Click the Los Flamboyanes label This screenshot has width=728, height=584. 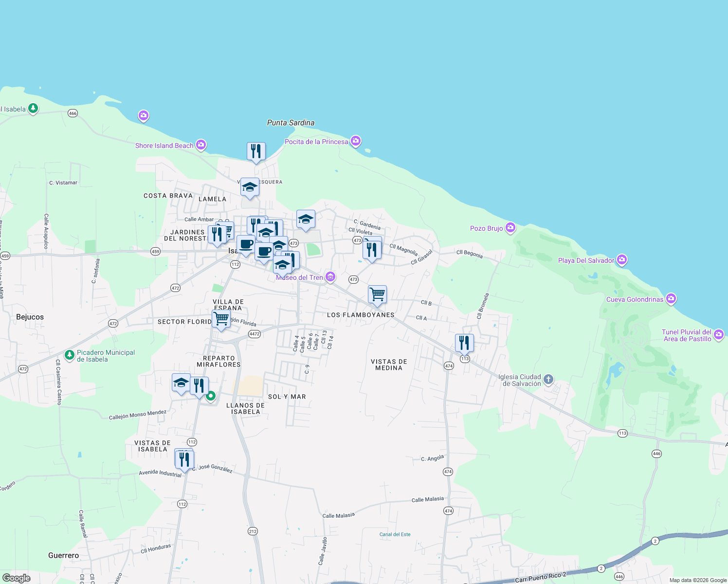[361, 315]
